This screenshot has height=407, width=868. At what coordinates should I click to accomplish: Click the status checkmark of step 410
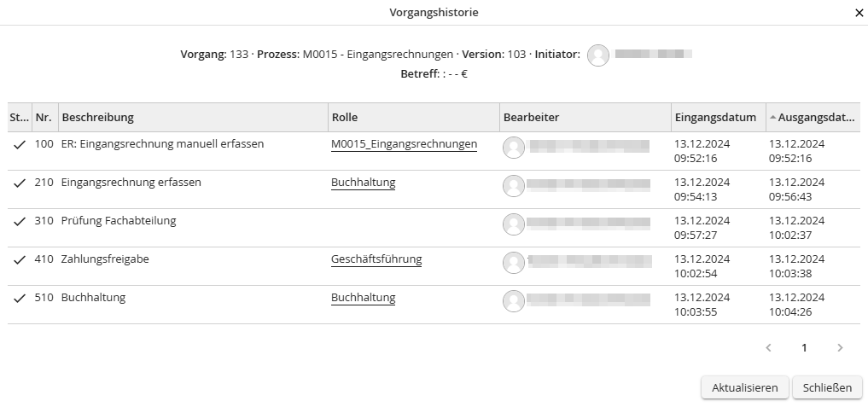point(20,259)
